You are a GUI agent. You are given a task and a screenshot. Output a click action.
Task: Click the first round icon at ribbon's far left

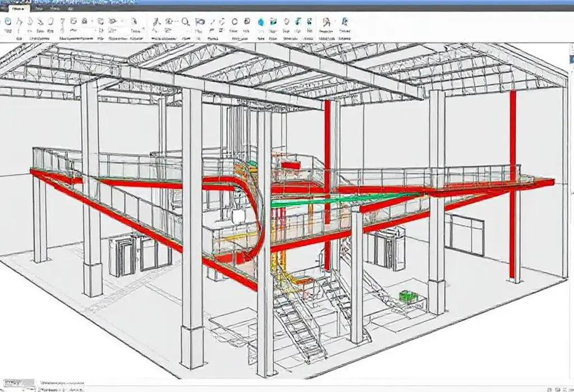[x=7, y=22]
